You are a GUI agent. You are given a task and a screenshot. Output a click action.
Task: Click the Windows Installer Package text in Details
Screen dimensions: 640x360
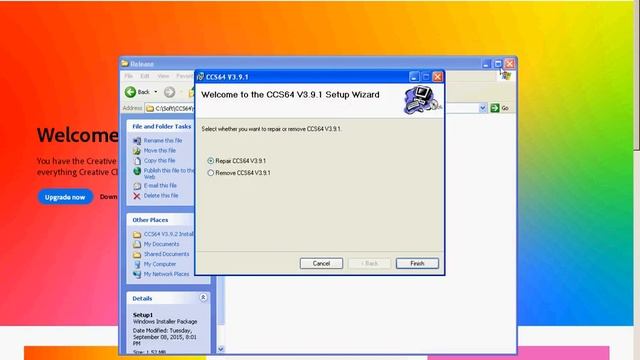165,322
